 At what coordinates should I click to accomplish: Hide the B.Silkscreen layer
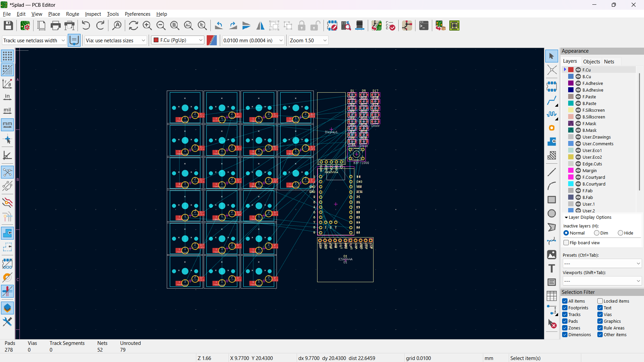tap(578, 117)
